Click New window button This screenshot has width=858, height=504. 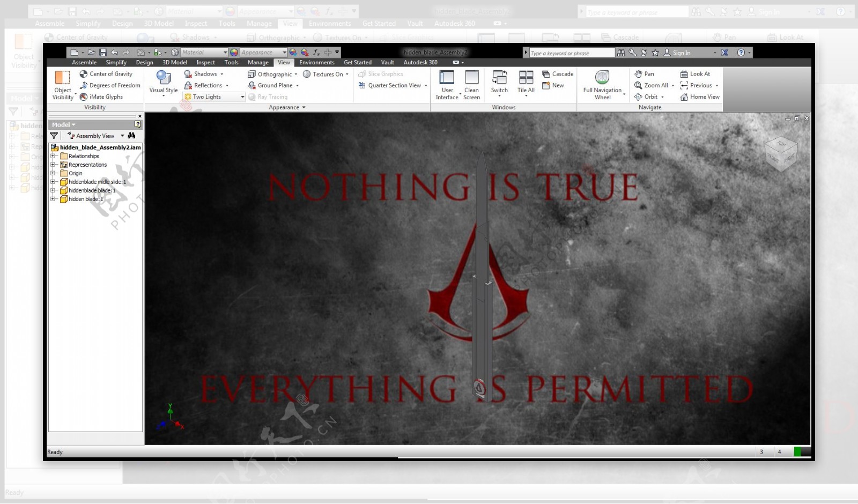coord(553,85)
